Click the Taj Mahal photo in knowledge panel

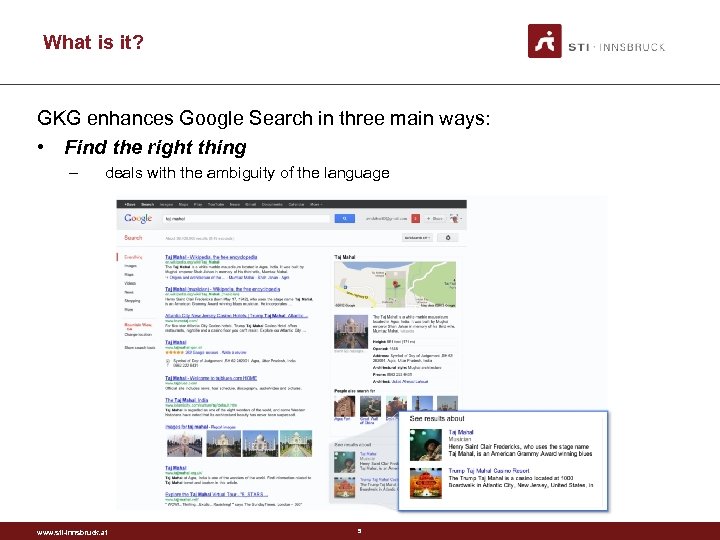coord(351,332)
